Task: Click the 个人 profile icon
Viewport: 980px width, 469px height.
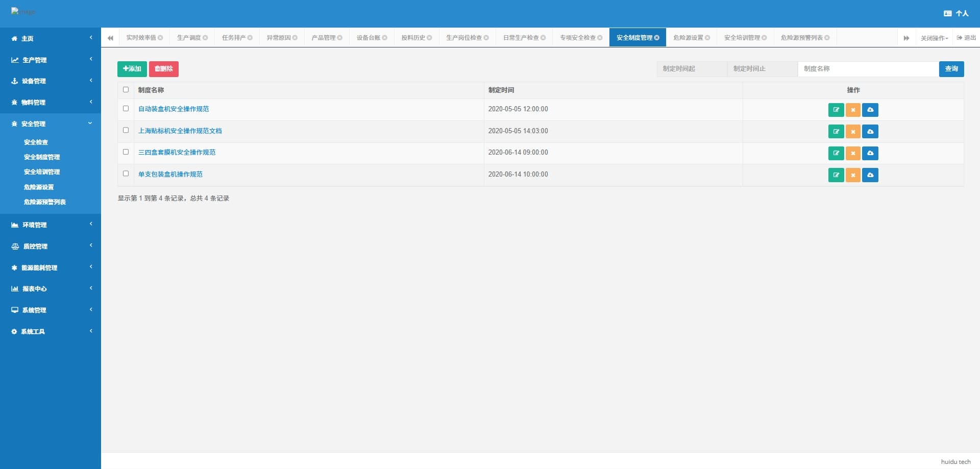Action: pos(948,13)
